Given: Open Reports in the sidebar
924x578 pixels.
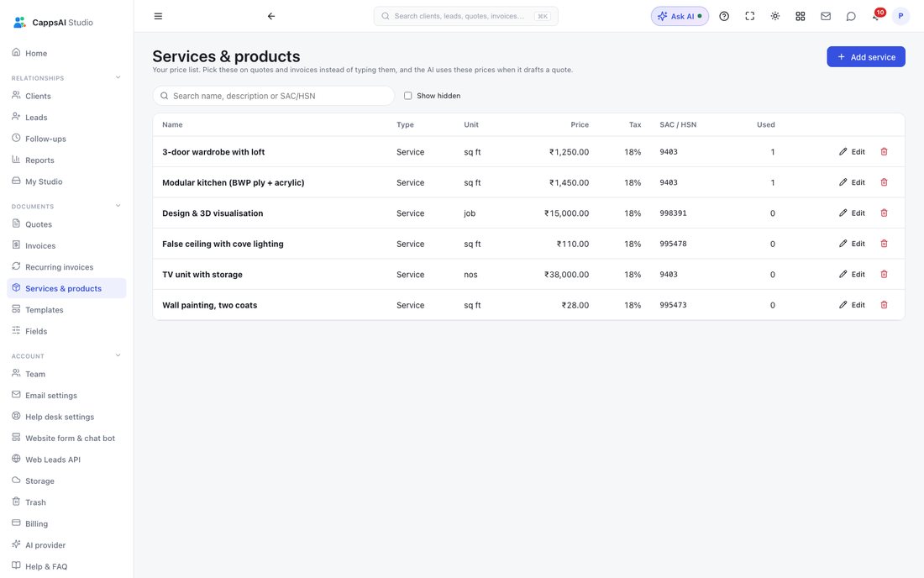Looking at the screenshot, I should coord(66,160).
